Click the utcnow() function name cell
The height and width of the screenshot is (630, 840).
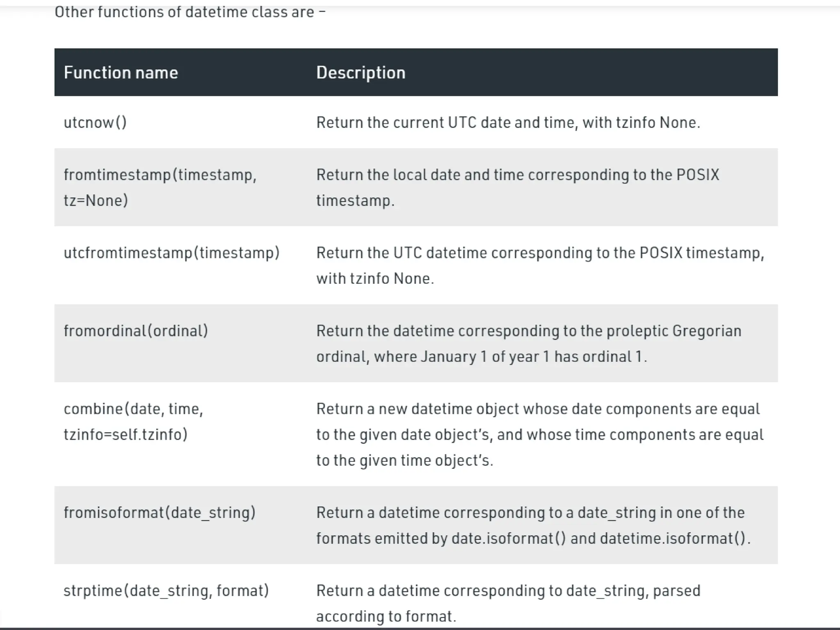tap(95, 122)
